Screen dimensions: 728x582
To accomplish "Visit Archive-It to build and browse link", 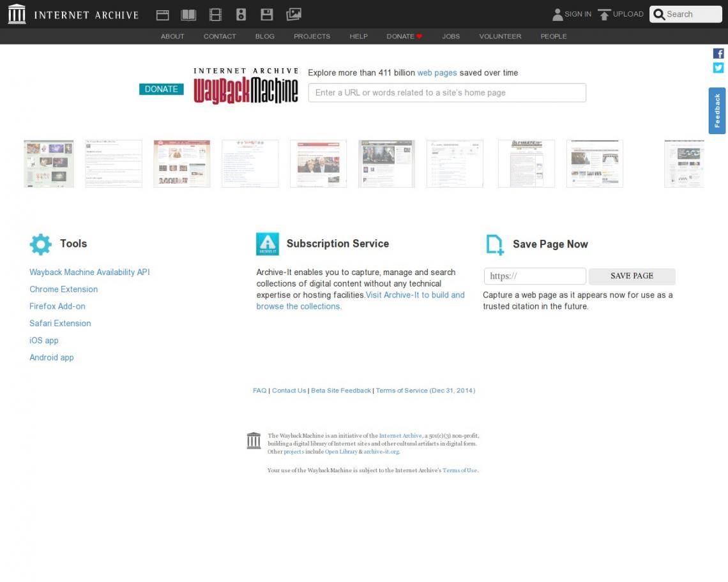I will tap(360, 301).
